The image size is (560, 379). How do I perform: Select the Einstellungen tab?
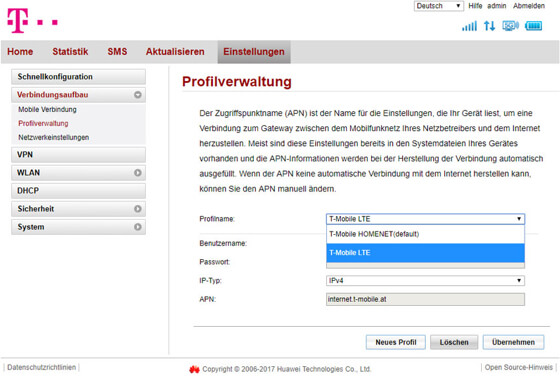254,51
